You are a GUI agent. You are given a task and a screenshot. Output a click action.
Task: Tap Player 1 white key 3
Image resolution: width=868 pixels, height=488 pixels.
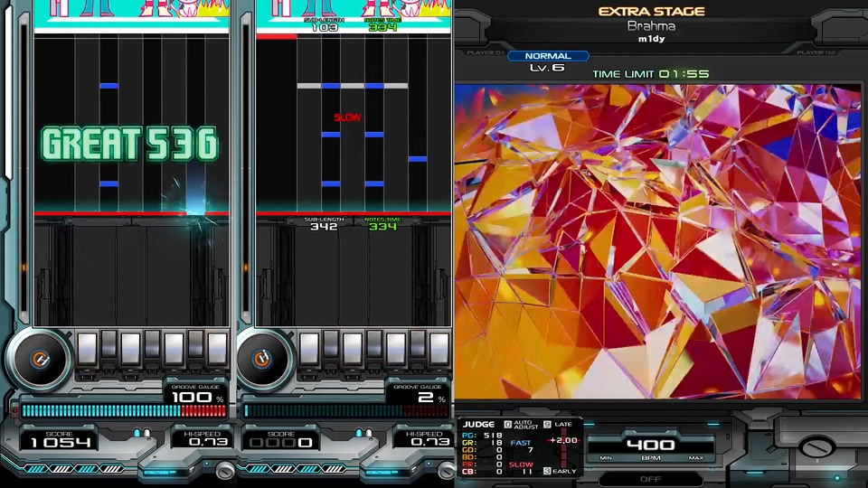(130, 349)
